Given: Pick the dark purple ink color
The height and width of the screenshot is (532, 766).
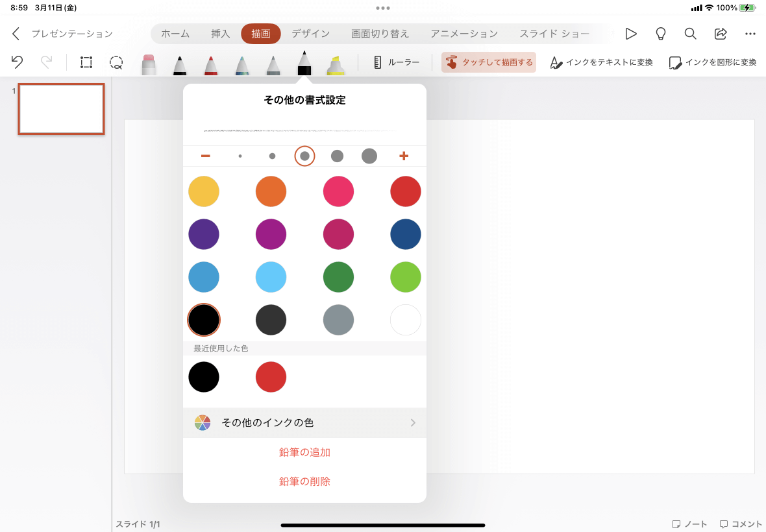Looking at the screenshot, I should click(x=204, y=234).
